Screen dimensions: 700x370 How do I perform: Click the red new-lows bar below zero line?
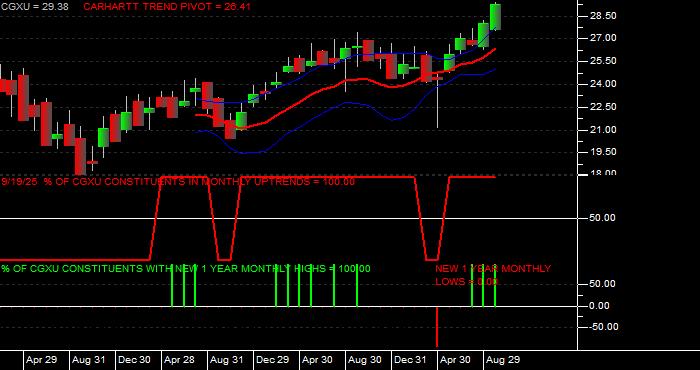coord(437,327)
